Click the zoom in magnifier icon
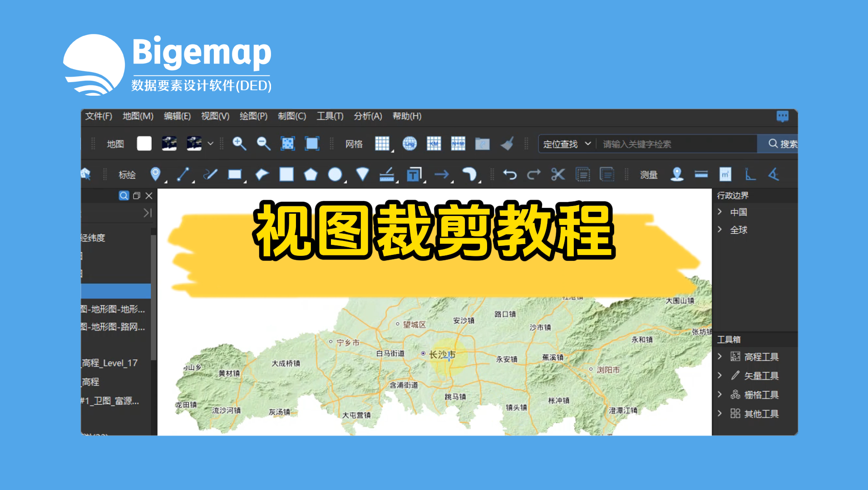 point(239,144)
